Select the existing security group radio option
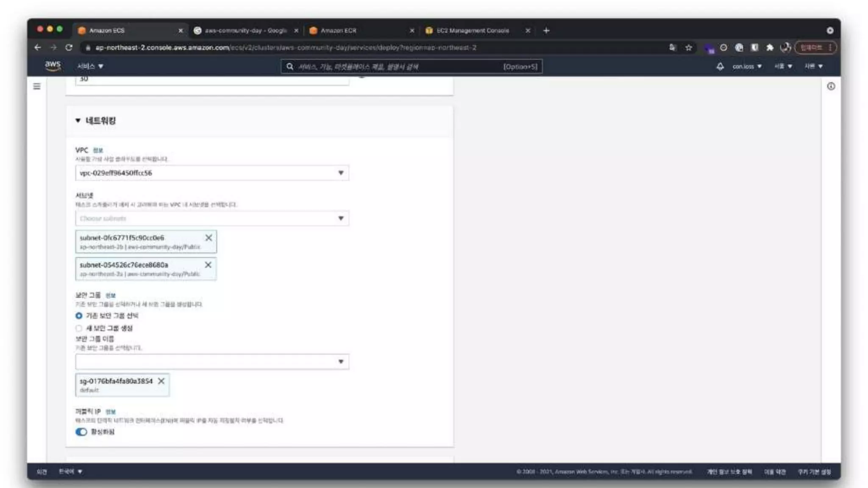Image resolution: width=868 pixels, height=488 pixels. pyautogui.click(x=79, y=316)
